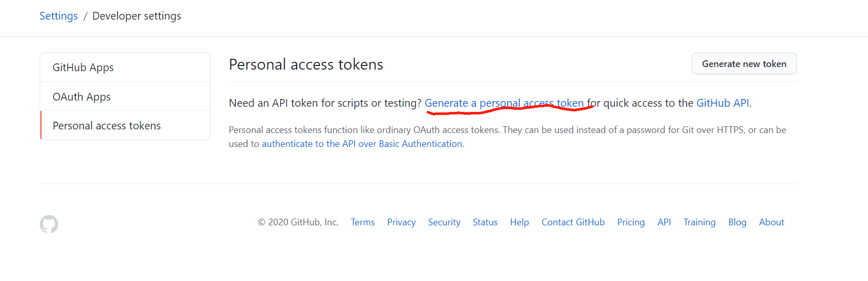Viewport: 868px width, 281px height.
Task: Go to the Security footer link
Action: pyautogui.click(x=444, y=222)
